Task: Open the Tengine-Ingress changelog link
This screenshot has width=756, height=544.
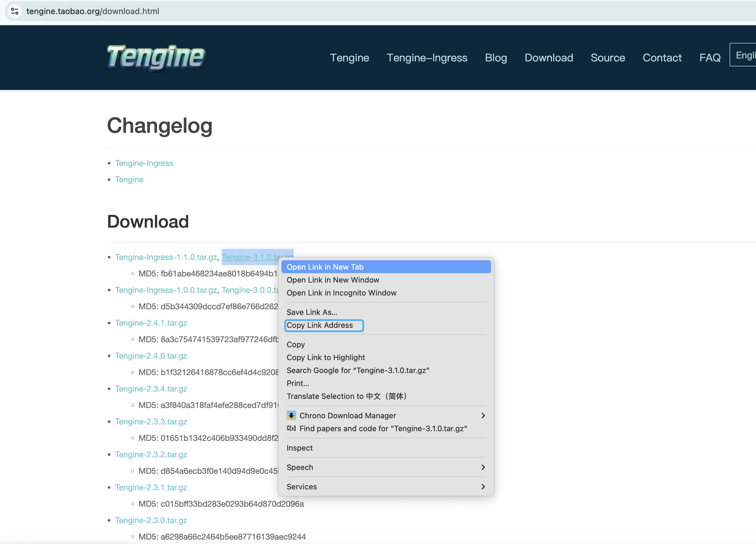Action: (144, 163)
